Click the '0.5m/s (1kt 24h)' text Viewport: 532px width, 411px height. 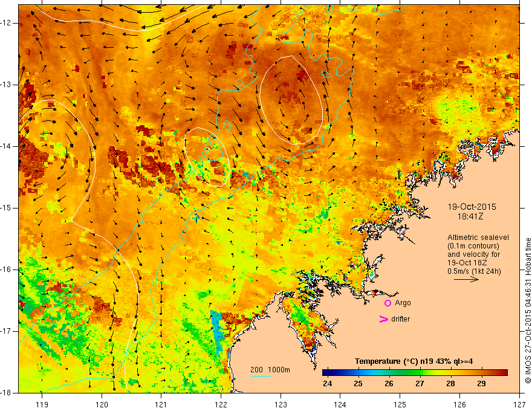pyautogui.click(x=474, y=271)
